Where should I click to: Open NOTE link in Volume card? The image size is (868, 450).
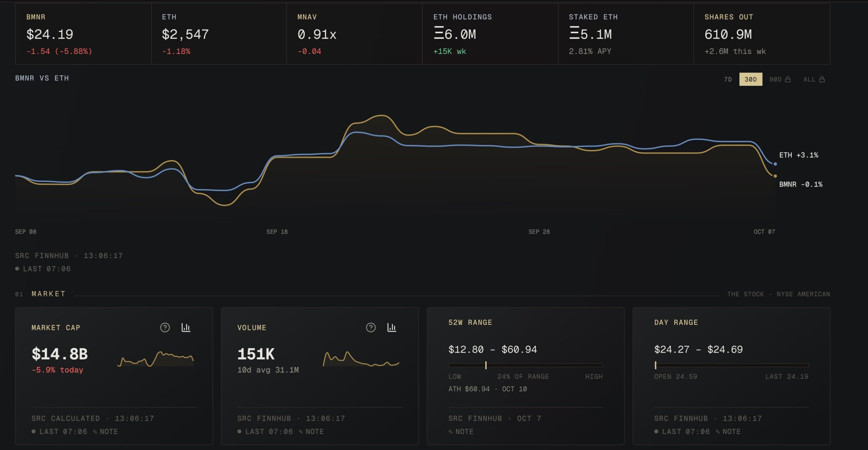click(314, 432)
